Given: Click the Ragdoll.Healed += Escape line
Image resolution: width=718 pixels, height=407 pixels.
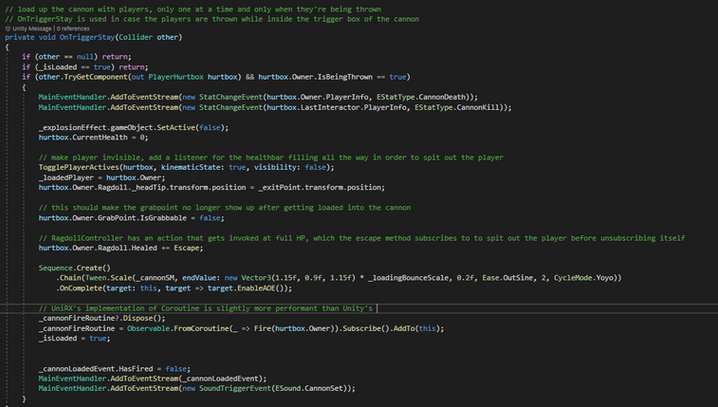Looking at the screenshot, I should click(120, 248).
